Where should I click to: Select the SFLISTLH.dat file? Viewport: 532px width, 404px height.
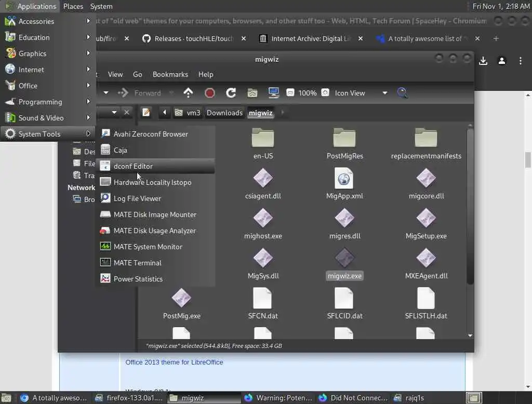point(426,304)
